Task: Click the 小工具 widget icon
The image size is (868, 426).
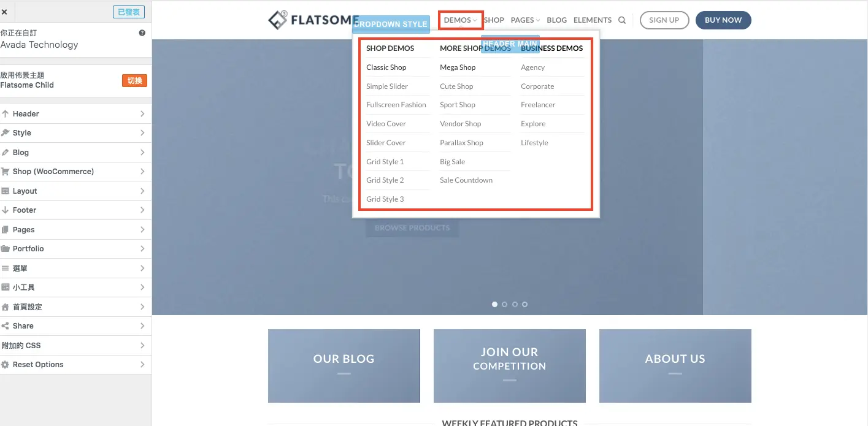Action: (x=6, y=287)
